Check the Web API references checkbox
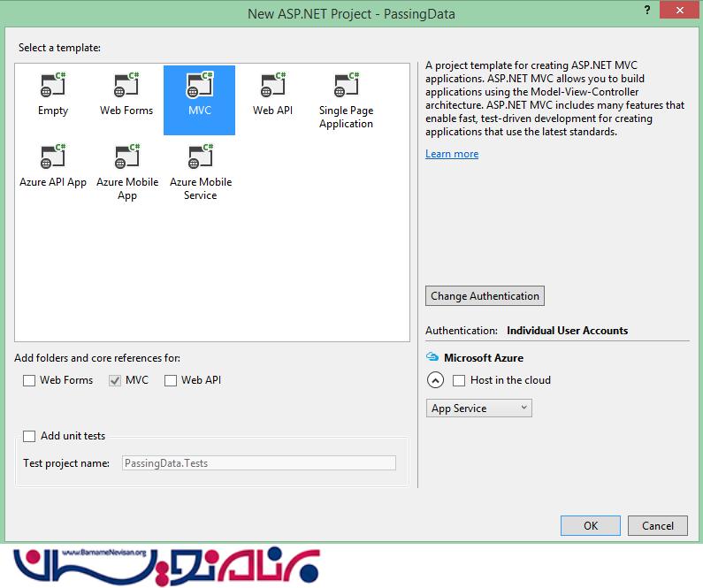 [171, 381]
